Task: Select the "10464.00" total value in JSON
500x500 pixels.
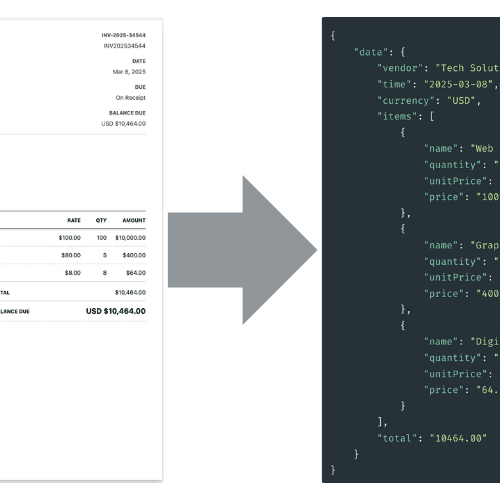Action: pos(458,438)
